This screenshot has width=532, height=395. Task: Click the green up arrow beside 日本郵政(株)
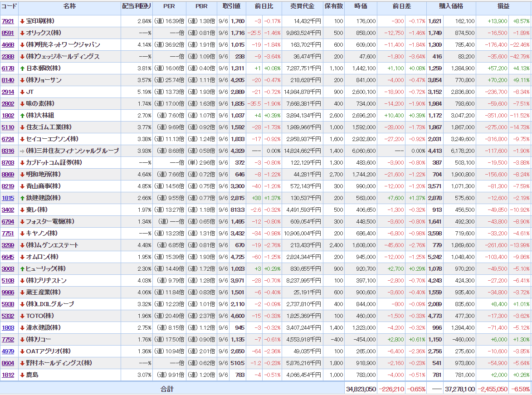tap(22, 68)
